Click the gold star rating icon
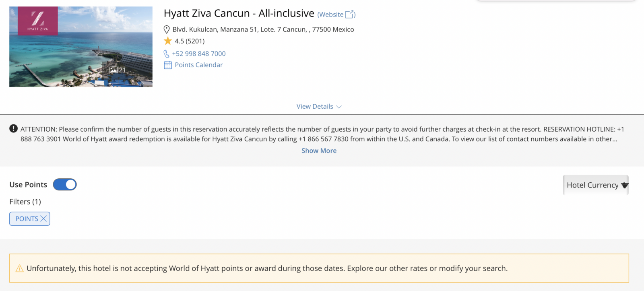Image resolution: width=644 pixels, height=291 pixels. pos(168,41)
